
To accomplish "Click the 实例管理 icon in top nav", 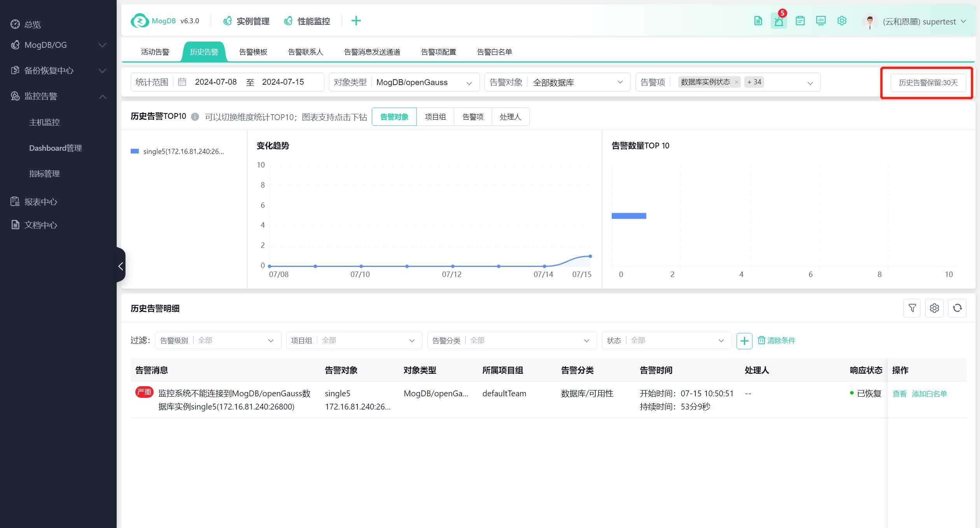I will [x=227, y=21].
